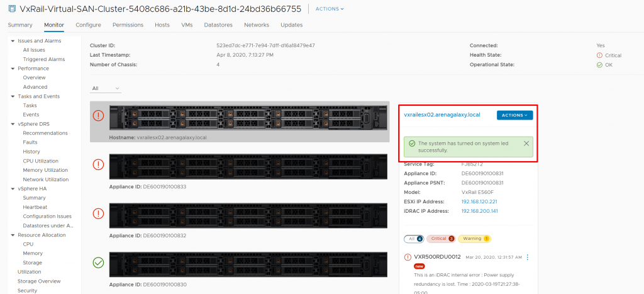Open Advanced under Performance
The image size is (644, 294).
[x=35, y=87]
